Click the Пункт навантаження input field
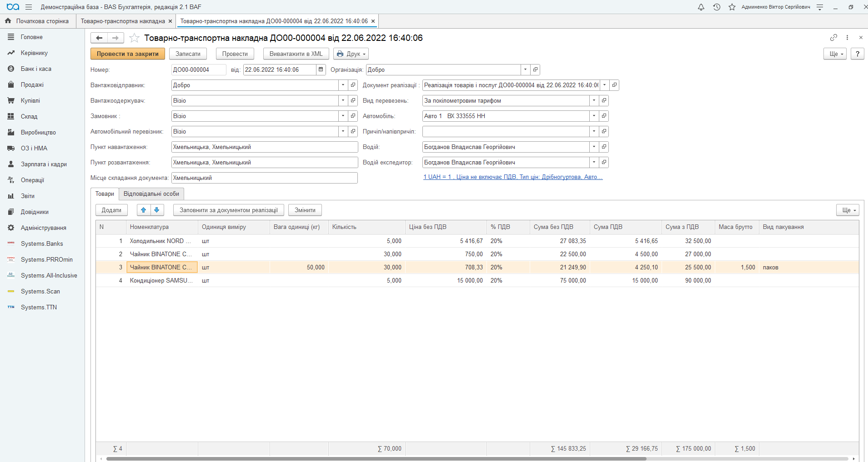The image size is (868, 462). (264, 147)
